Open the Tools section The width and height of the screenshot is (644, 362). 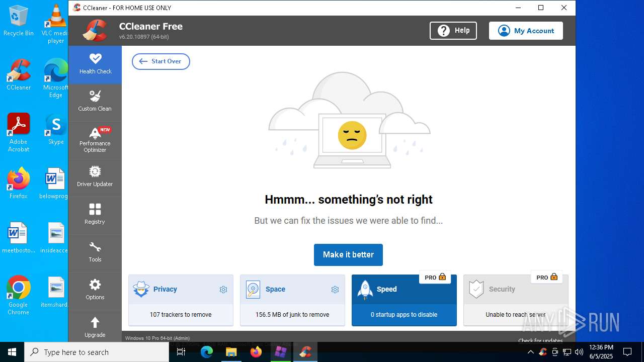95,253
